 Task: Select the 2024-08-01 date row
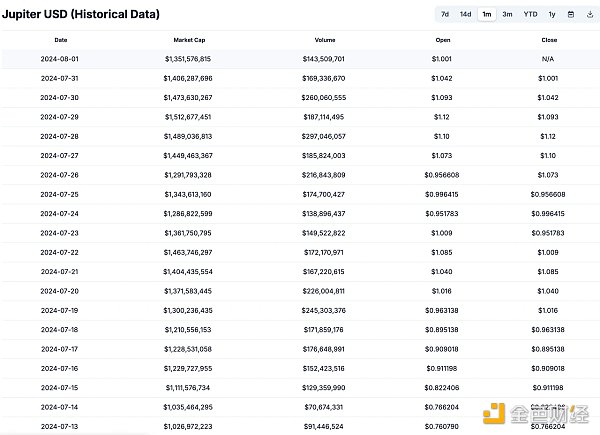pos(61,59)
